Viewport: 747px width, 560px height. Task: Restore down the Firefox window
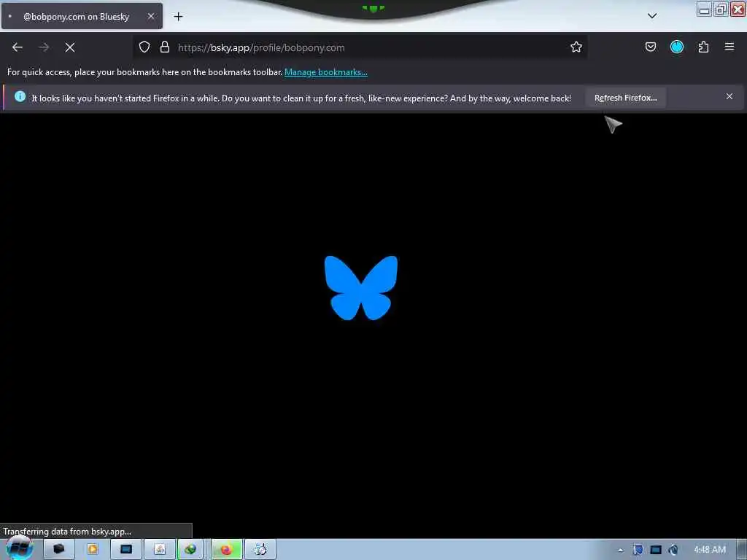click(x=721, y=9)
